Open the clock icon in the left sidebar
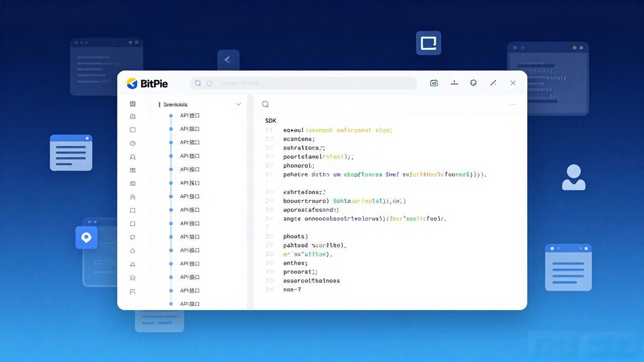This screenshot has height=362, width=644. tap(133, 143)
